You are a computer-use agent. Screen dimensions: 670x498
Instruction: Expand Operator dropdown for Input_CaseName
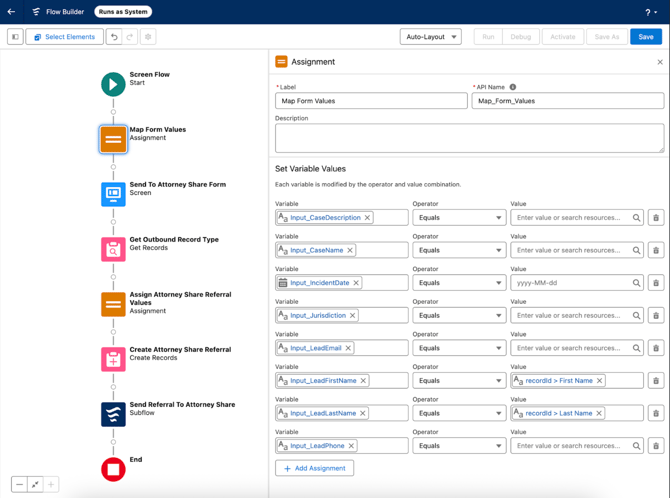click(459, 250)
